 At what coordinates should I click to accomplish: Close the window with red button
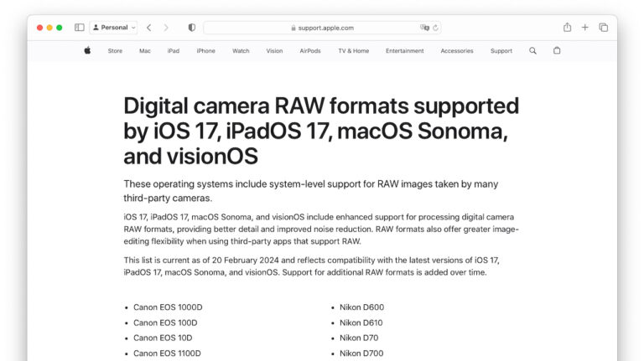[x=40, y=28]
